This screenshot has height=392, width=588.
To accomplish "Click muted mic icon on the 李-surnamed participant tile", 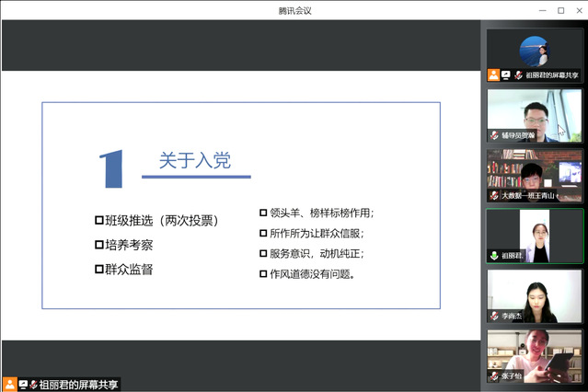I will click(494, 316).
